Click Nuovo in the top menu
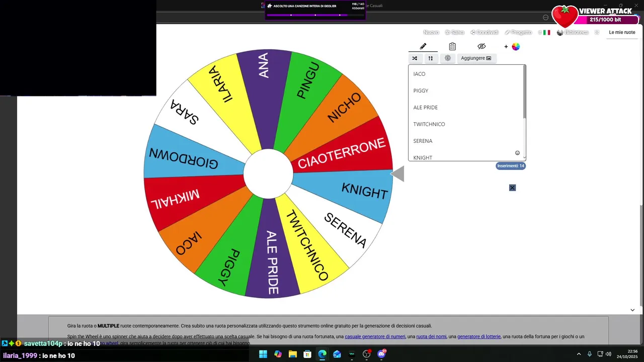644x362 pixels. tap(431, 32)
